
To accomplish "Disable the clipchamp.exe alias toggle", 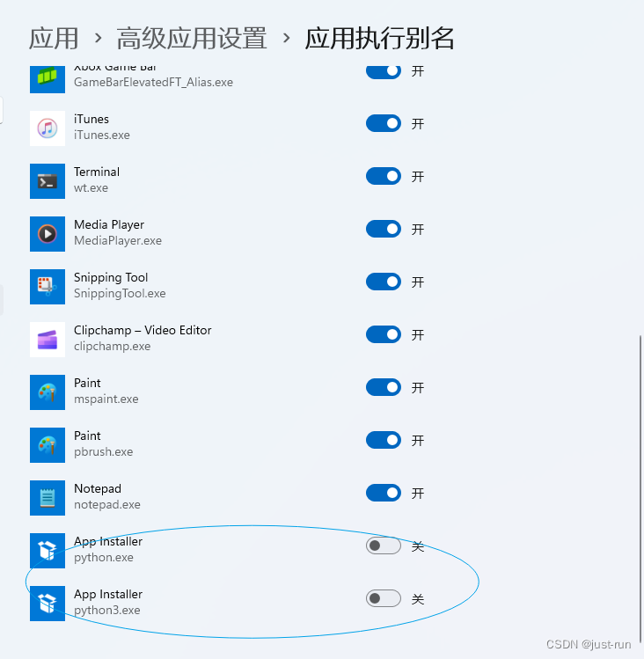I will (x=384, y=334).
